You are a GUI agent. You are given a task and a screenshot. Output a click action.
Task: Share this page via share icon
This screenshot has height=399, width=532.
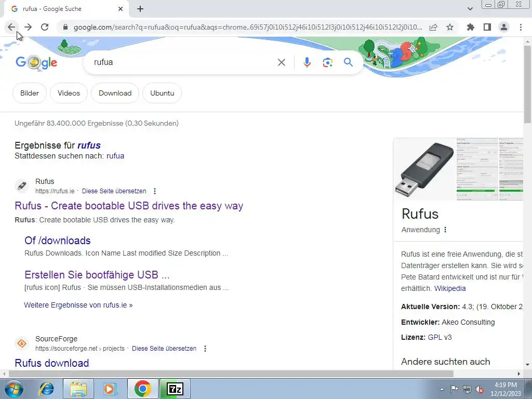pyautogui.click(x=433, y=27)
